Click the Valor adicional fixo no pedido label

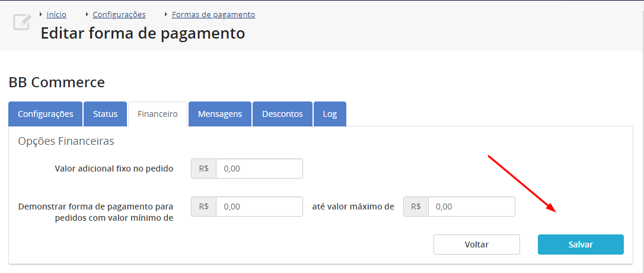(114, 169)
